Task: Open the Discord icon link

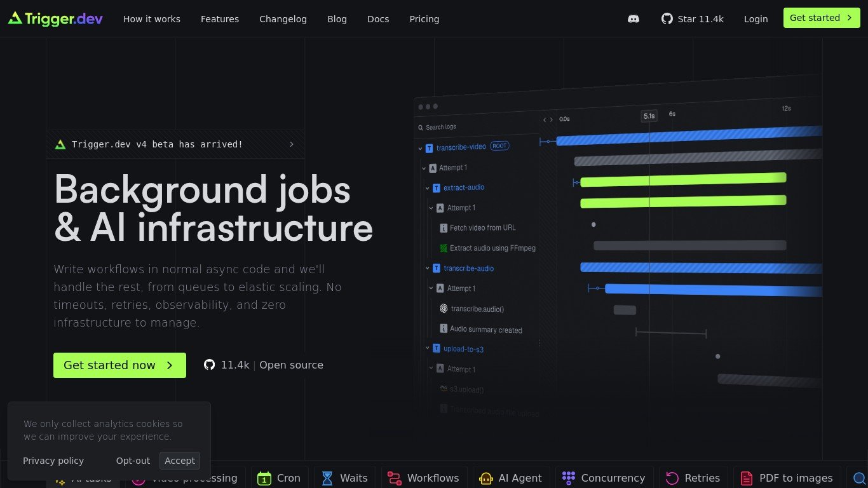Action: (x=633, y=19)
